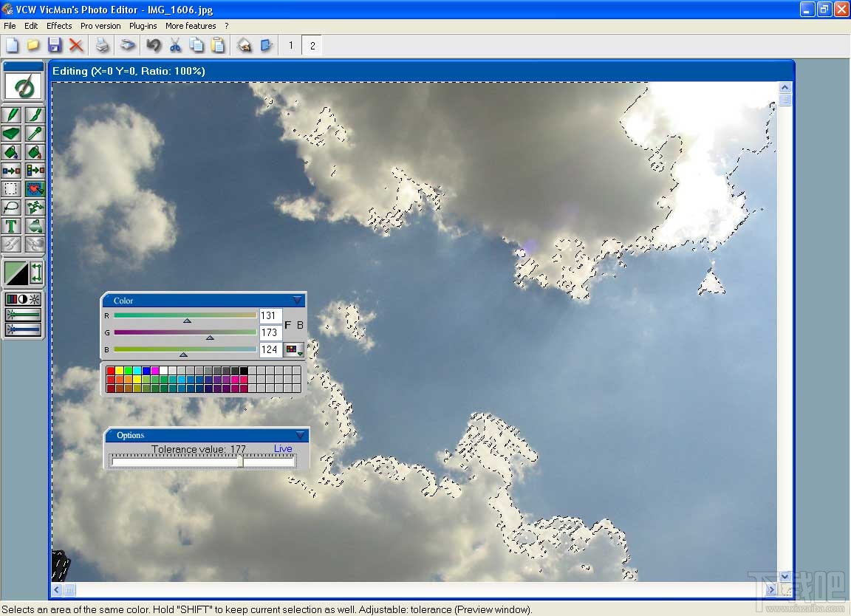The image size is (851, 616).
Task: Pick a color with the Eyedropper tool
Action: [x=34, y=134]
